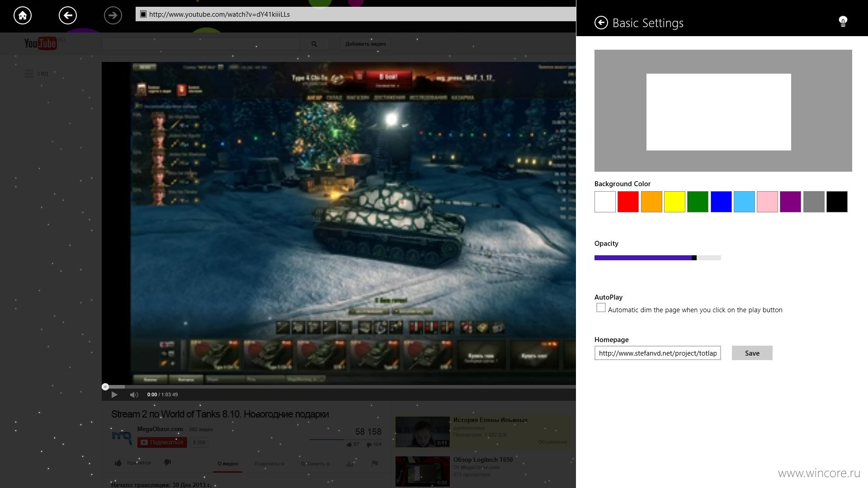The height and width of the screenshot is (488, 868).
Task: Report the video with the flag icon
Action: tap(375, 463)
